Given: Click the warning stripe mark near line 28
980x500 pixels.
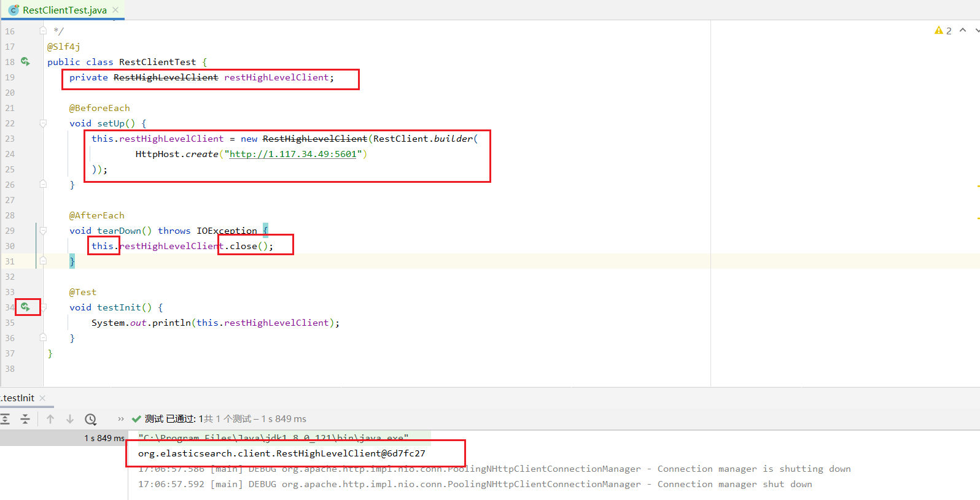Looking at the screenshot, I should point(978,218).
